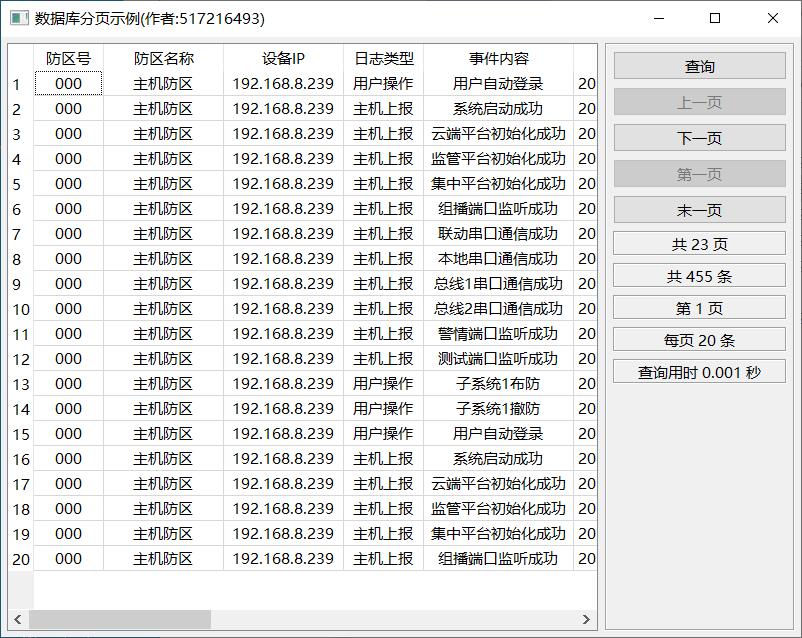Select the 防区号 column header

(x=68, y=59)
